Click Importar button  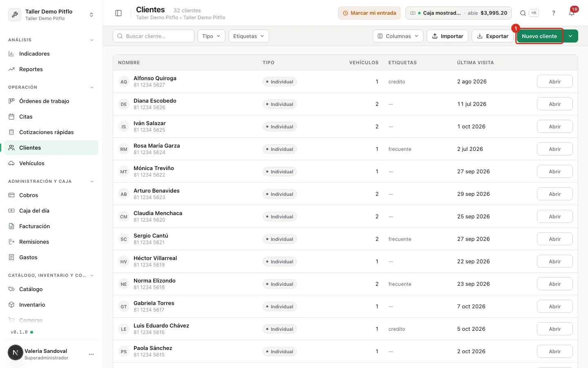pos(448,36)
